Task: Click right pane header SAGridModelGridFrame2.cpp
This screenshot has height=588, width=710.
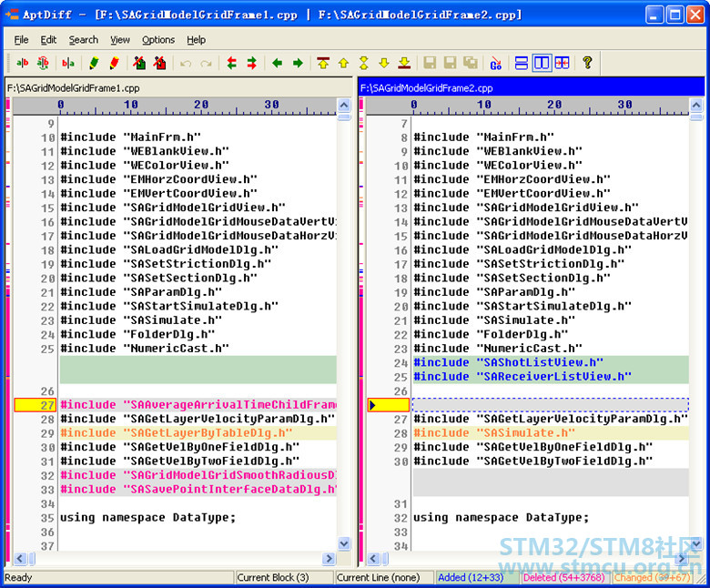Action: click(x=532, y=87)
